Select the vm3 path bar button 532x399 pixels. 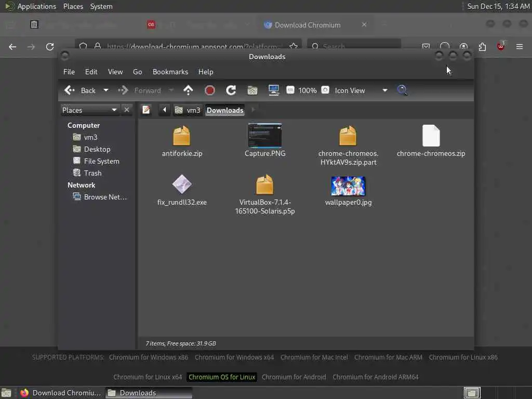click(188, 110)
